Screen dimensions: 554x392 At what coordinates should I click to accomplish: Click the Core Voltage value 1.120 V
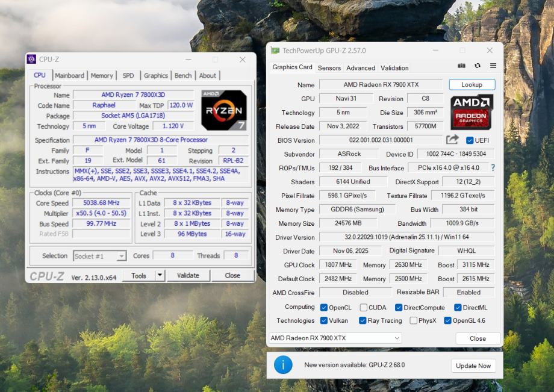pyautogui.click(x=173, y=126)
